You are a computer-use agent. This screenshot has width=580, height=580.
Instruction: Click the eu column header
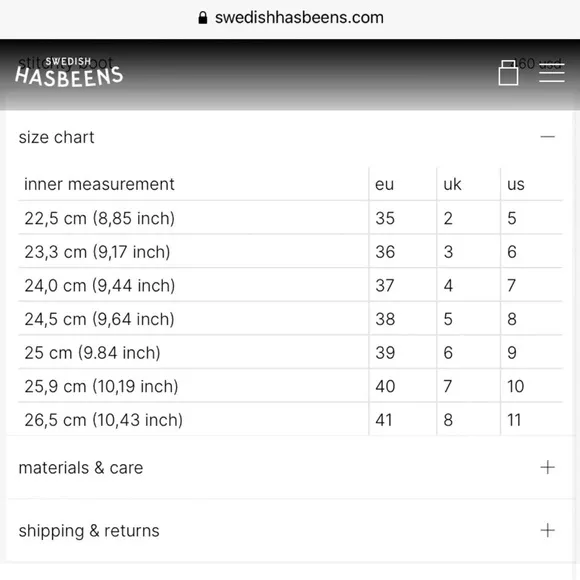(384, 184)
